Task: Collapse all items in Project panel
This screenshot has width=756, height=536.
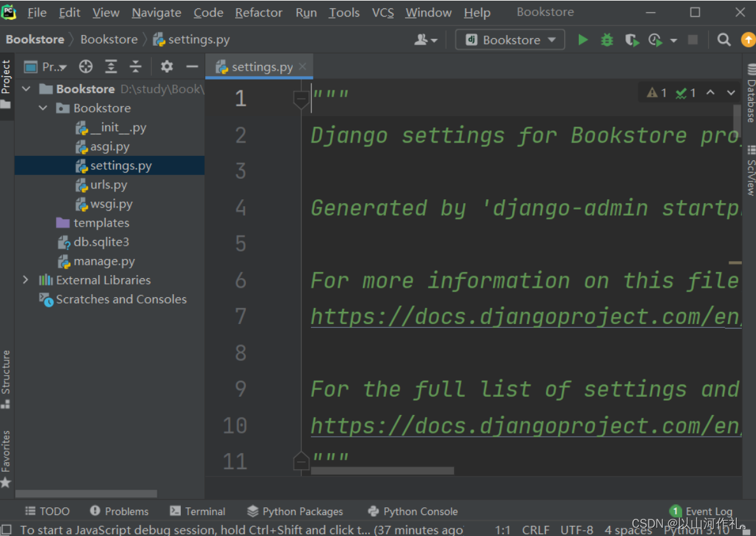Action: pyautogui.click(x=136, y=67)
